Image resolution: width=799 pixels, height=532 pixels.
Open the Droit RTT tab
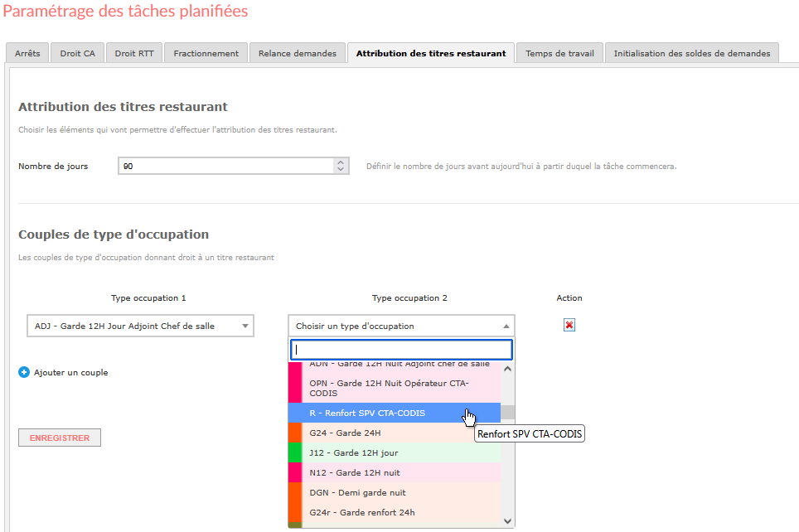134,53
